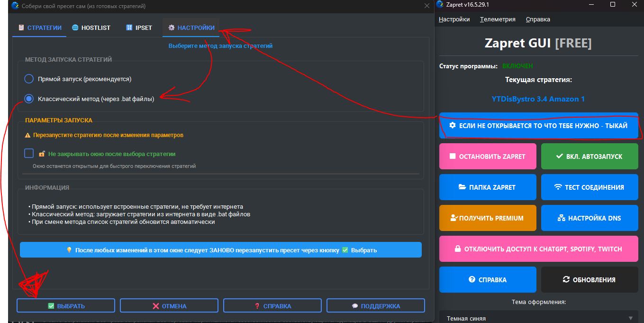
Task: Run ТЕСТ СОЕДИНЕНИЯ
Action: pos(590,187)
